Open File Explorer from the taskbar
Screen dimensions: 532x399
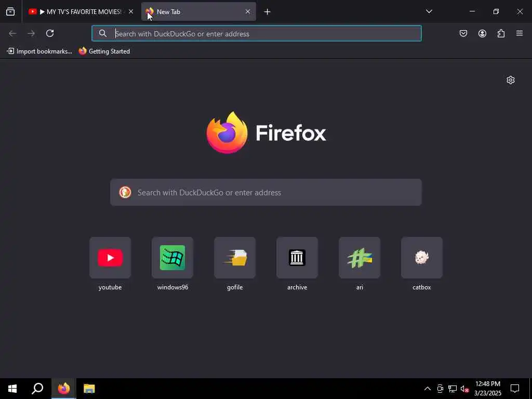click(x=89, y=389)
